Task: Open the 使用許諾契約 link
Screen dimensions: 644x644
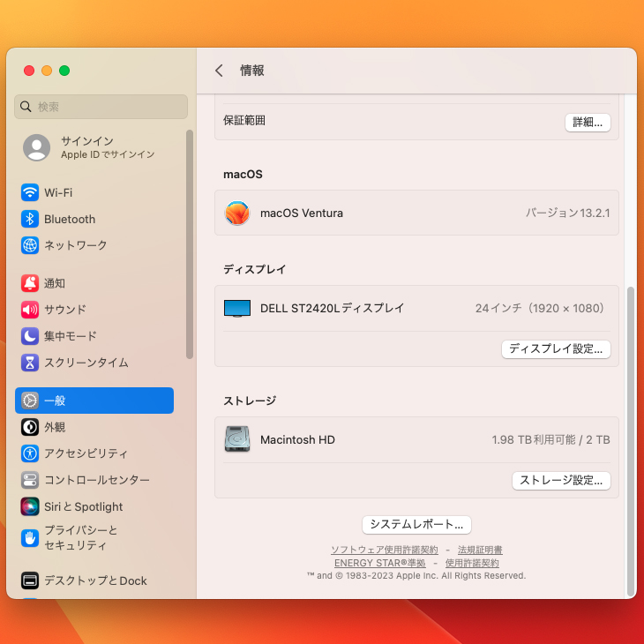Action: (472, 563)
